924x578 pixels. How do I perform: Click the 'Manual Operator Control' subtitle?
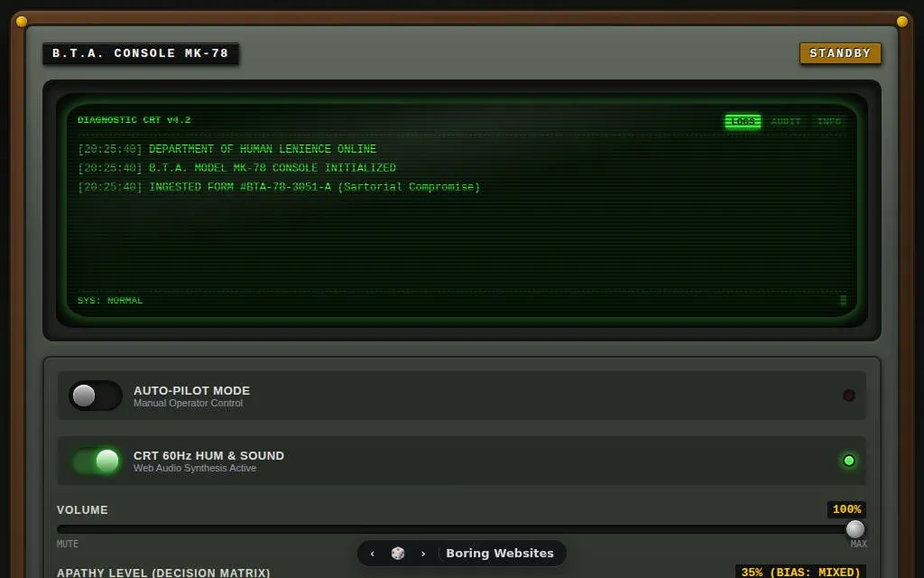188,404
